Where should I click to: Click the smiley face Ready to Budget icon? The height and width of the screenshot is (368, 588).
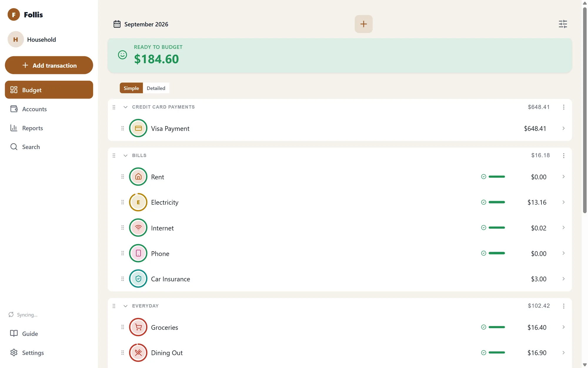point(122,55)
